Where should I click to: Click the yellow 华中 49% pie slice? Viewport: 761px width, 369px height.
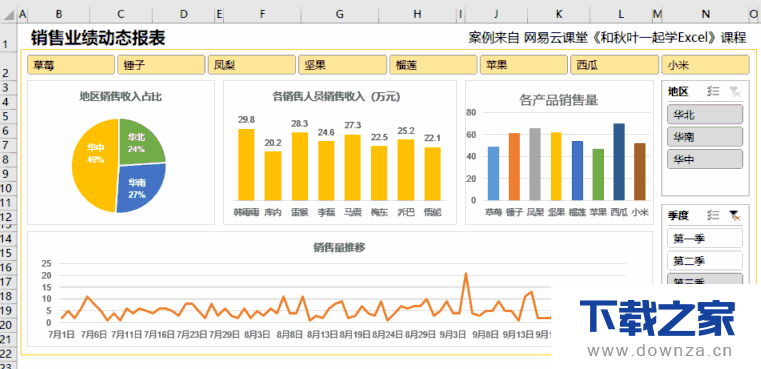tap(95, 165)
